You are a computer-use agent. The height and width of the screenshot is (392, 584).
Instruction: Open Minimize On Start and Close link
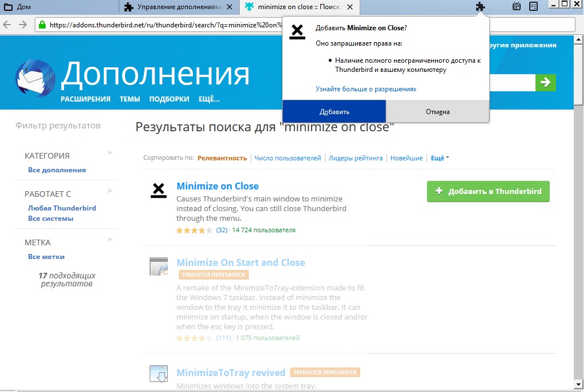click(240, 262)
